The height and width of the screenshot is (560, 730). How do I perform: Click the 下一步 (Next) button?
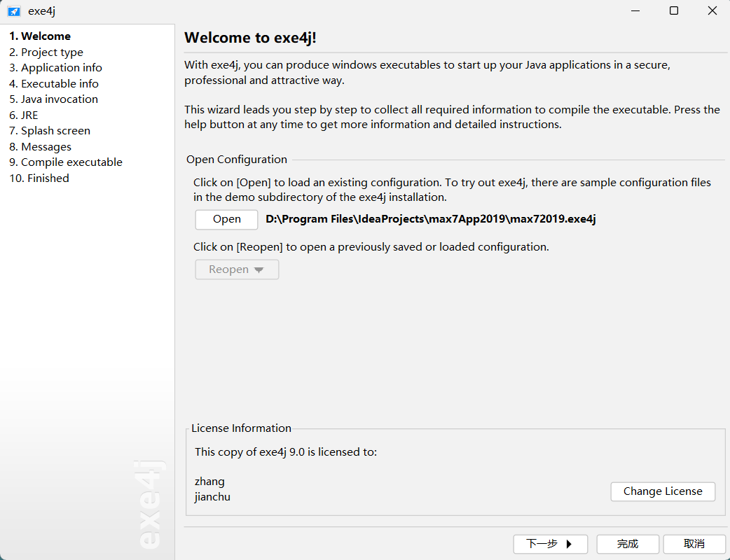(550, 544)
